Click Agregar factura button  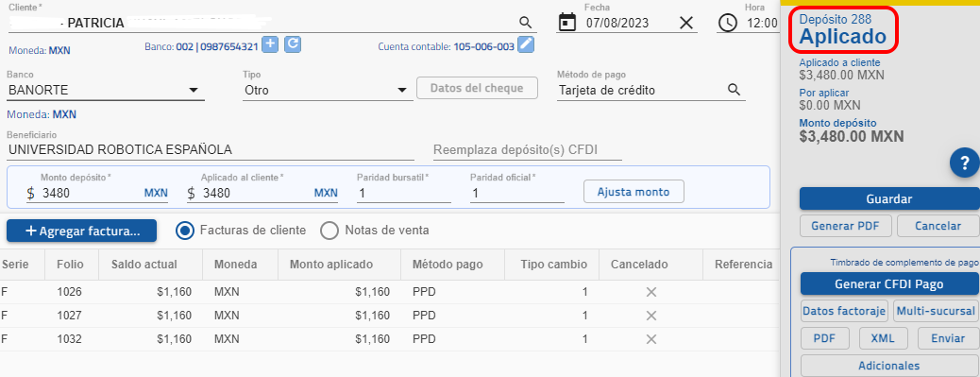click(x=81, y=231)
